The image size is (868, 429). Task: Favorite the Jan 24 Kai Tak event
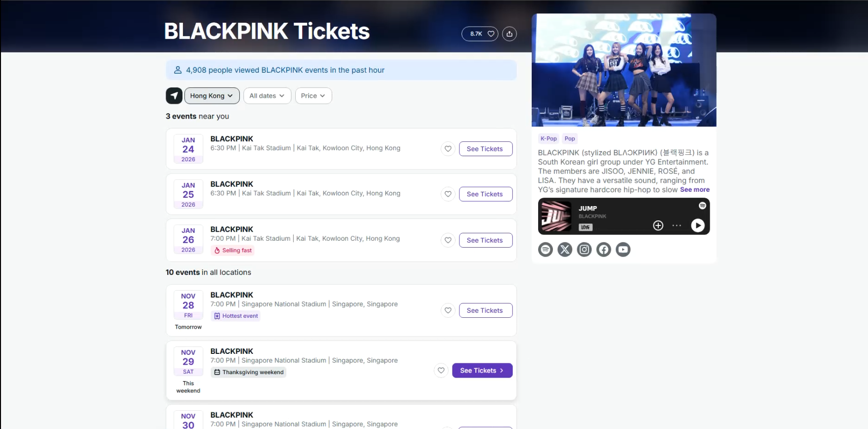pos(448,149)
